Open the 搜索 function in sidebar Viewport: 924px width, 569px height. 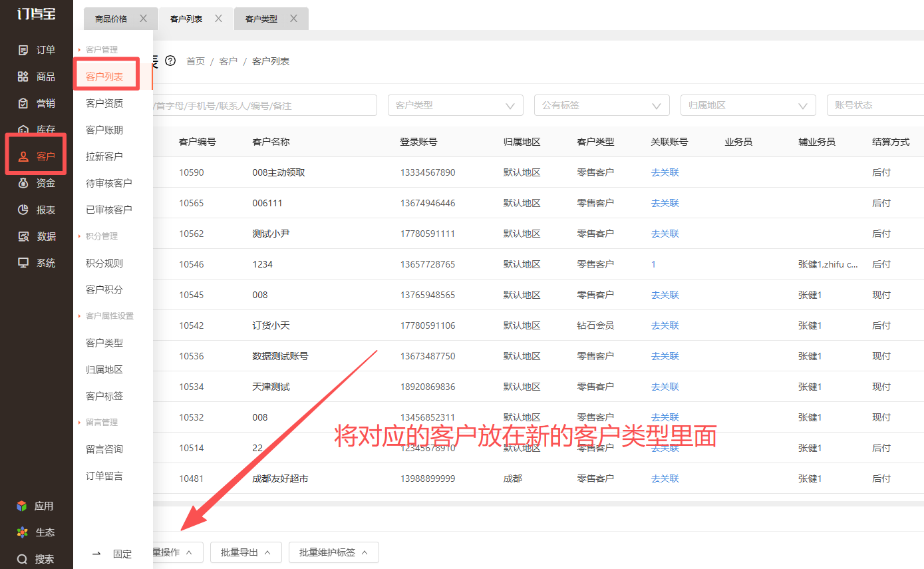pos(35,559)
